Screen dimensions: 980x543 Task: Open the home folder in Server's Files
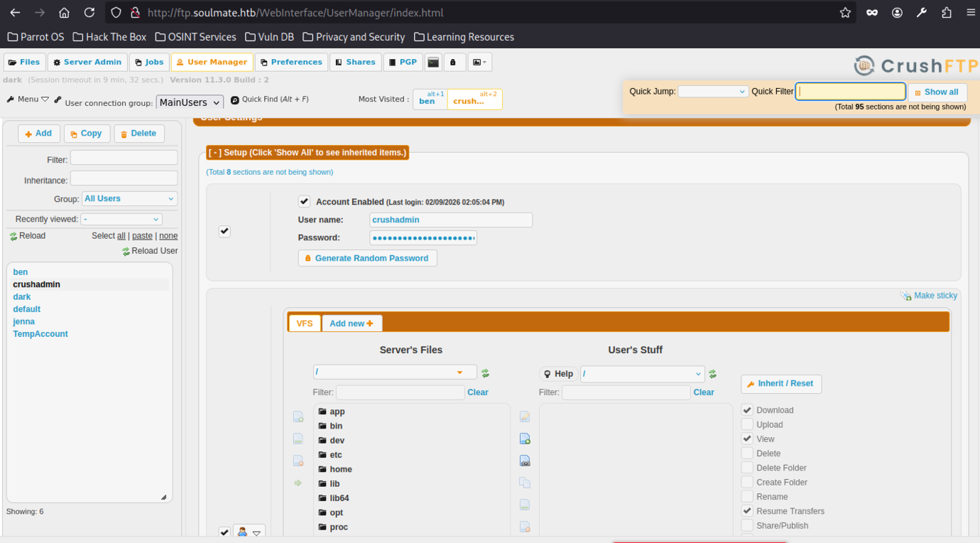[x=341, y=469]
